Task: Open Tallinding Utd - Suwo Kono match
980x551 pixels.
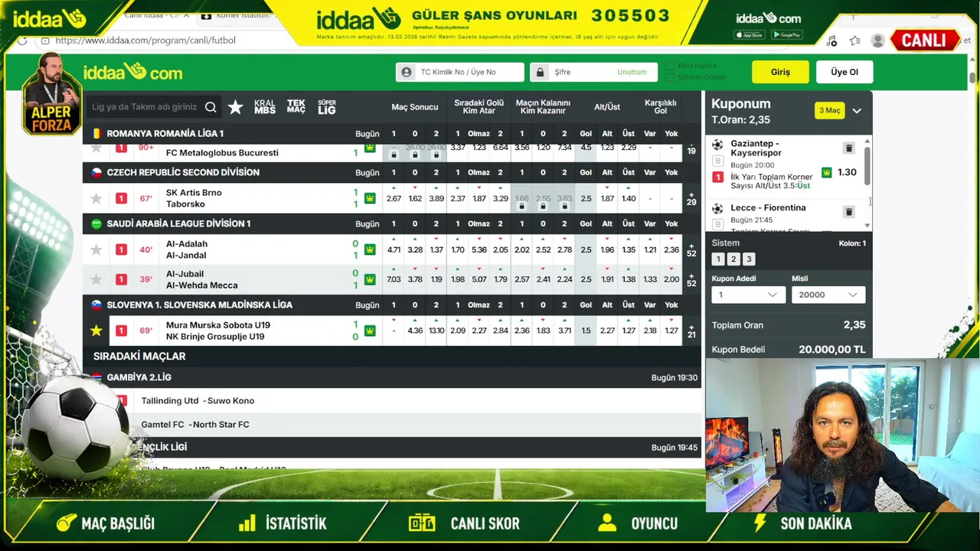Action: coord(198,400)
